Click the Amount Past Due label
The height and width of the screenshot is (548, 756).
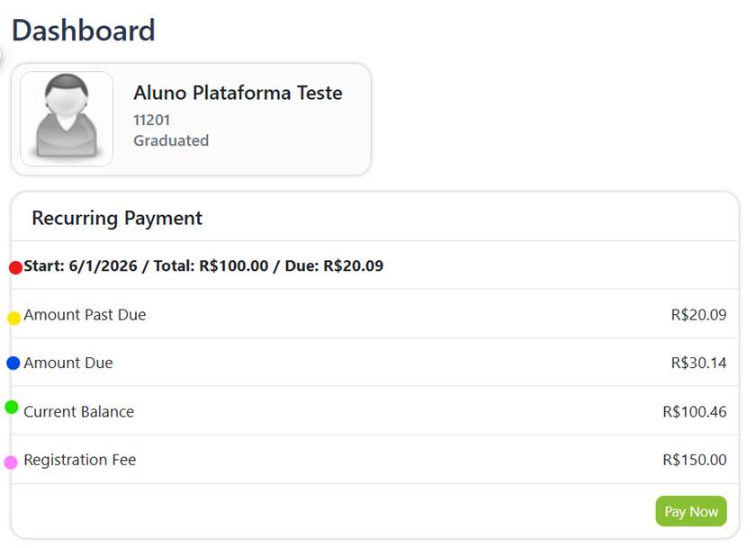(85, 315)
